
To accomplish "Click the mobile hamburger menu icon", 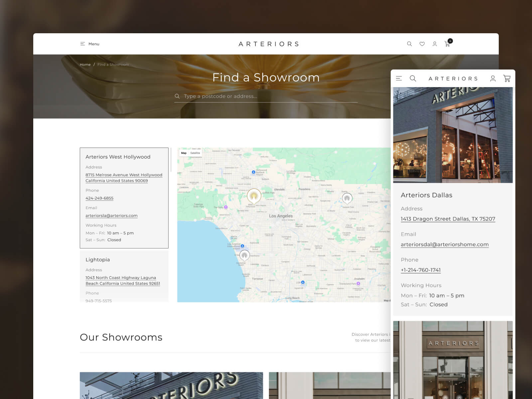I will coord(399,78).
